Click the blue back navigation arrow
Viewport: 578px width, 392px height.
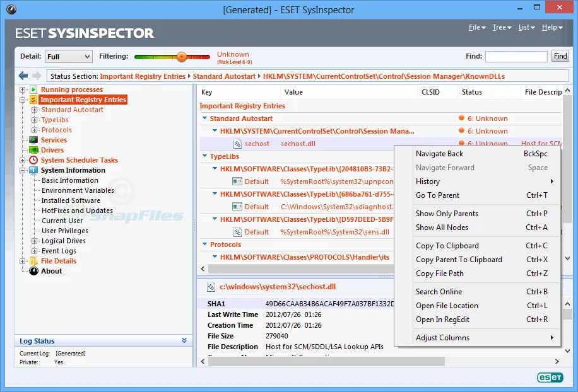click(x=23, y=76)
